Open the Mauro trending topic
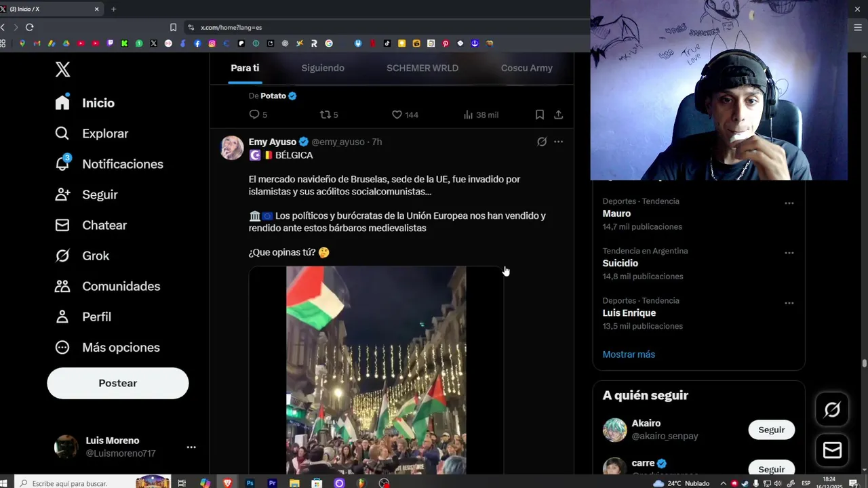The width and height of the screenshot is (868, 488). [x=616, y=213]
